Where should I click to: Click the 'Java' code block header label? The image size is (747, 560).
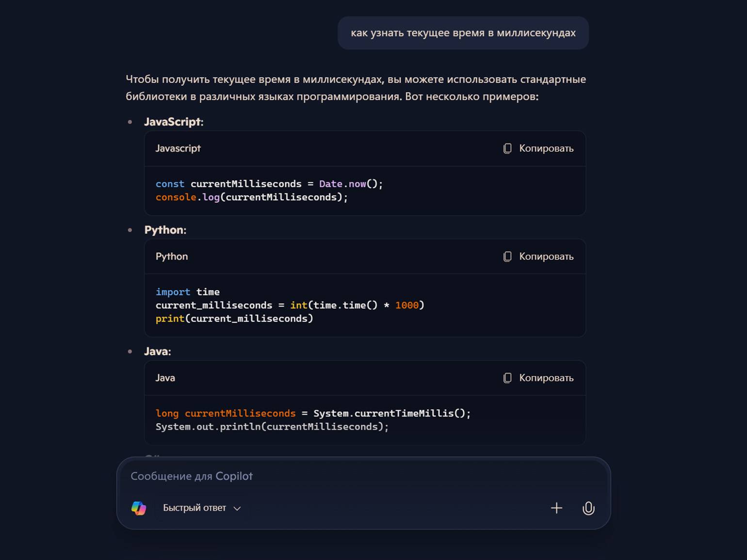click(165, 378)
